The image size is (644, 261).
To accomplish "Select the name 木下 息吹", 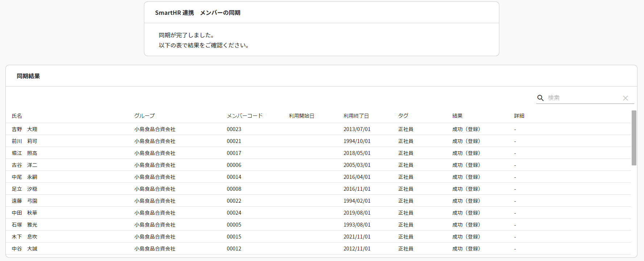I will [x=24, y=237].
